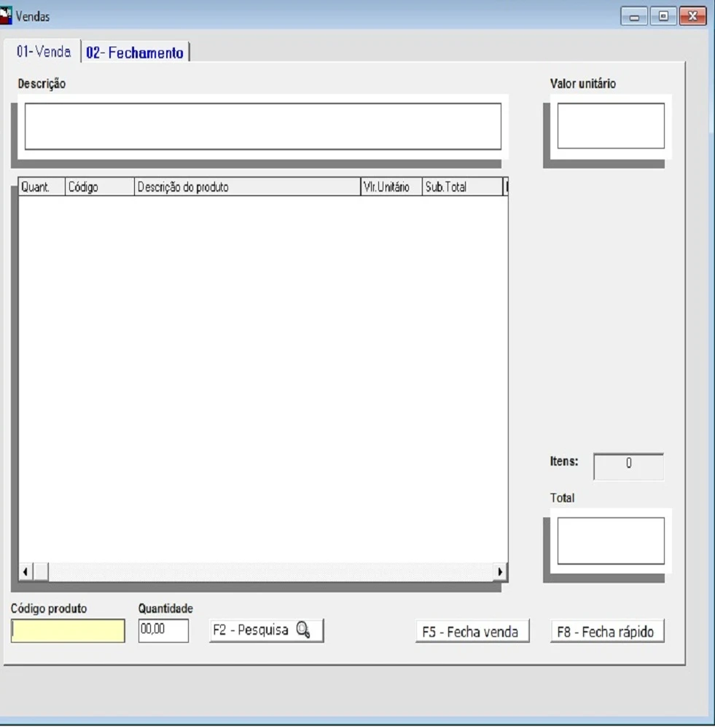Close the Vendas window

[692, 16]
